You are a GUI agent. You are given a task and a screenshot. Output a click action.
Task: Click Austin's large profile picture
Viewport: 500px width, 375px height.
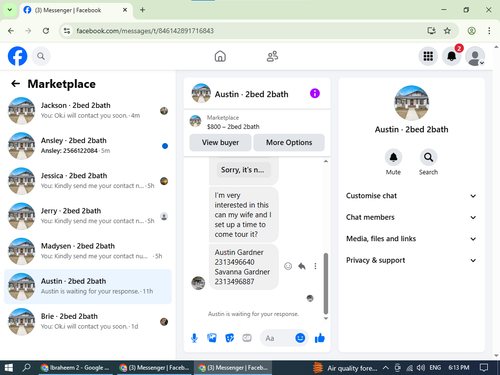tap(411, 103)
